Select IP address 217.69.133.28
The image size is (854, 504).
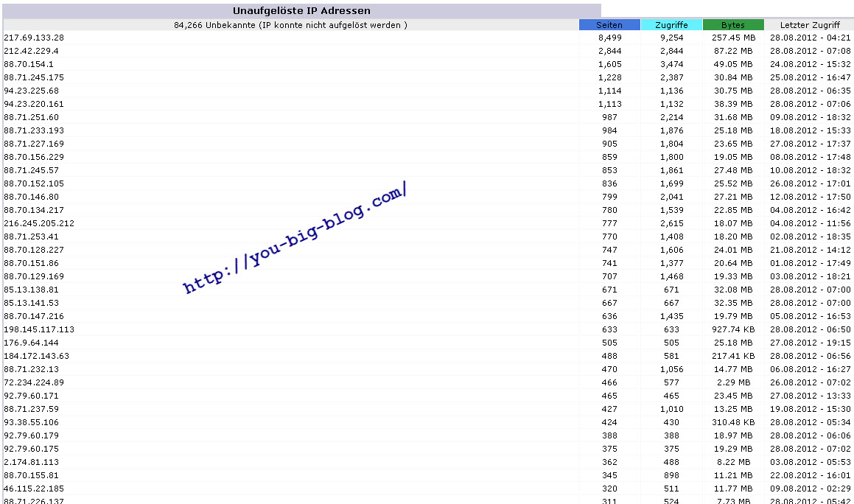click(x=34, y=38)
